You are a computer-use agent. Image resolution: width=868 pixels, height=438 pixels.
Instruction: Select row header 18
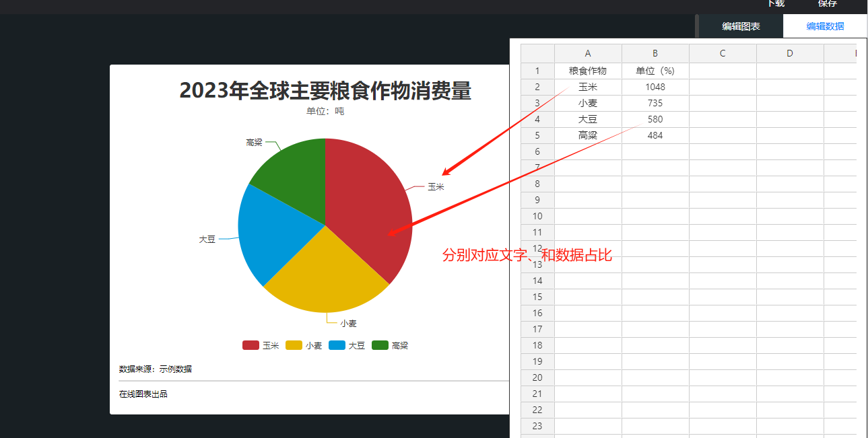[537, 345]
